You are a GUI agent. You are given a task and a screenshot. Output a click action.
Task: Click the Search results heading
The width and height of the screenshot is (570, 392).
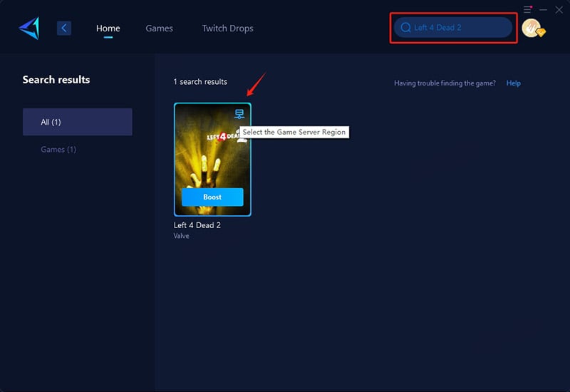56,80
